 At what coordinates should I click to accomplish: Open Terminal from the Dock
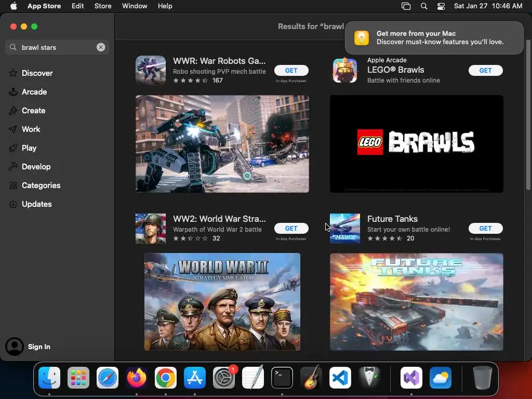[x=282, y=378]
